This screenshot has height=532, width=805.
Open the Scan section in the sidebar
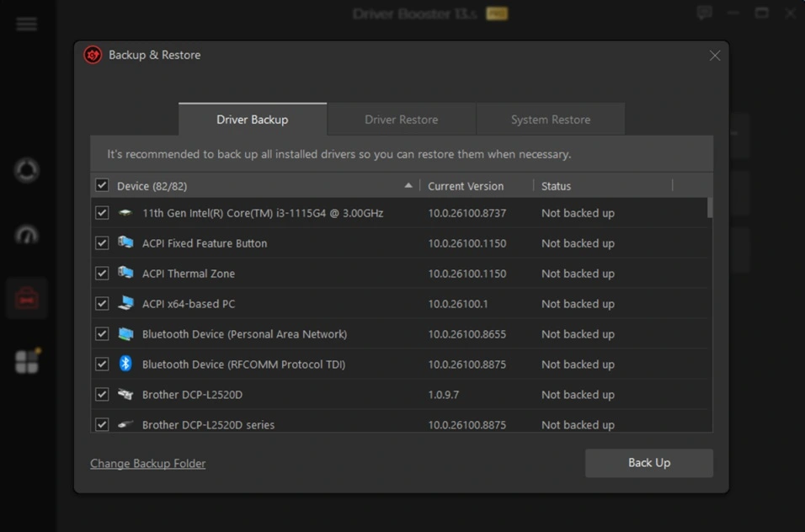[x=26, y=170]
